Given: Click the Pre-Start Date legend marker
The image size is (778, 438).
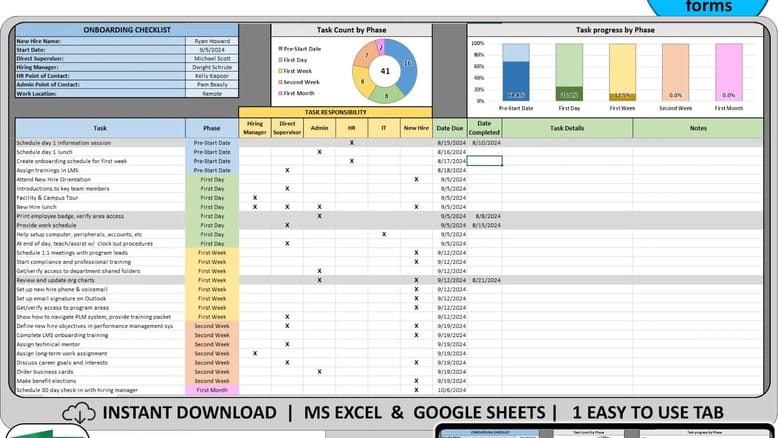Looking at the screenshot, I should (280, 48).
